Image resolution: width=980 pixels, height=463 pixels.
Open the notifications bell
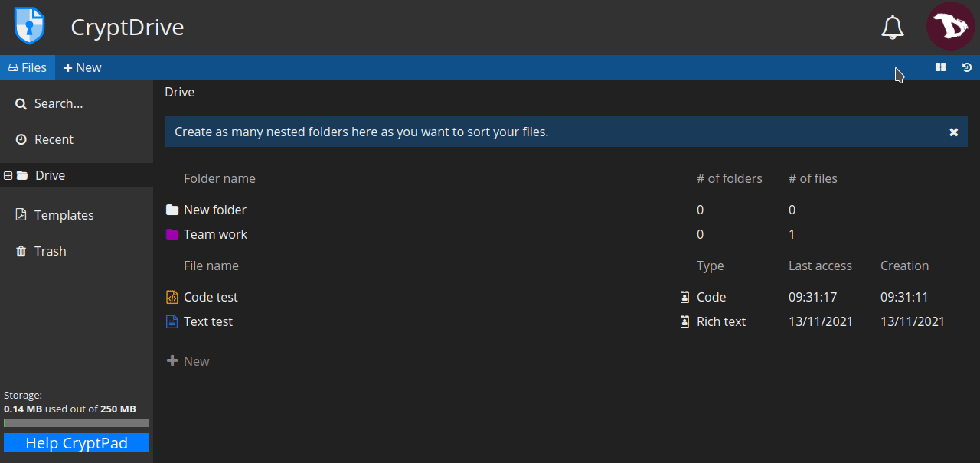click(892, 28)
